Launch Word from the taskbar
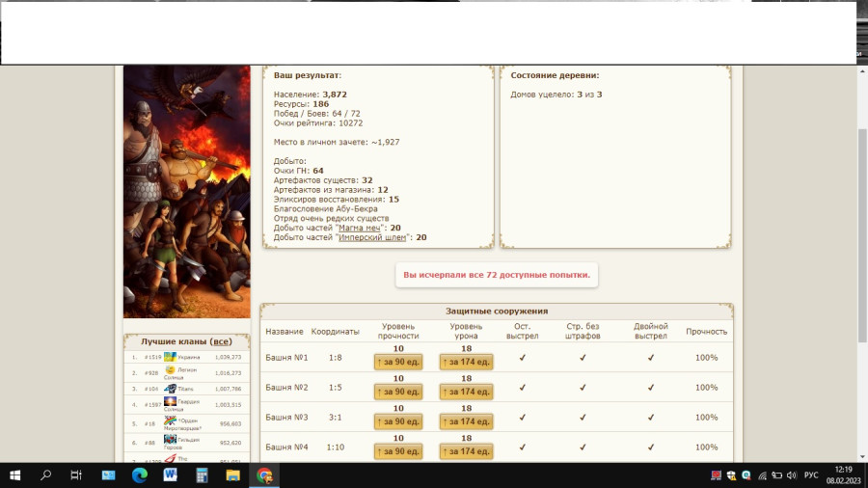 pos(171,475)
